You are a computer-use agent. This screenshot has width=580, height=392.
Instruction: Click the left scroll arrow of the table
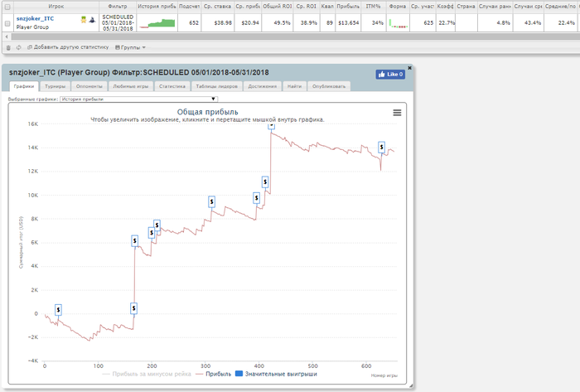point(7,36)
